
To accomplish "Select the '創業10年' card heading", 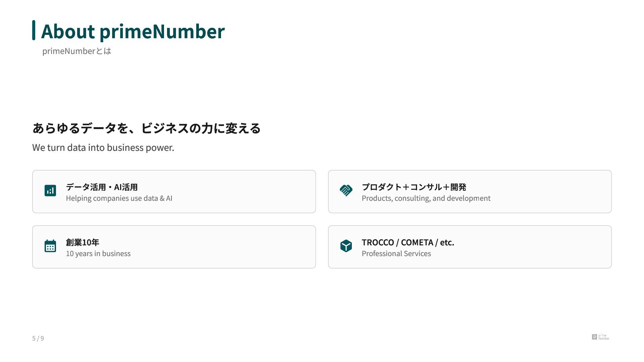I will (83, 242).
